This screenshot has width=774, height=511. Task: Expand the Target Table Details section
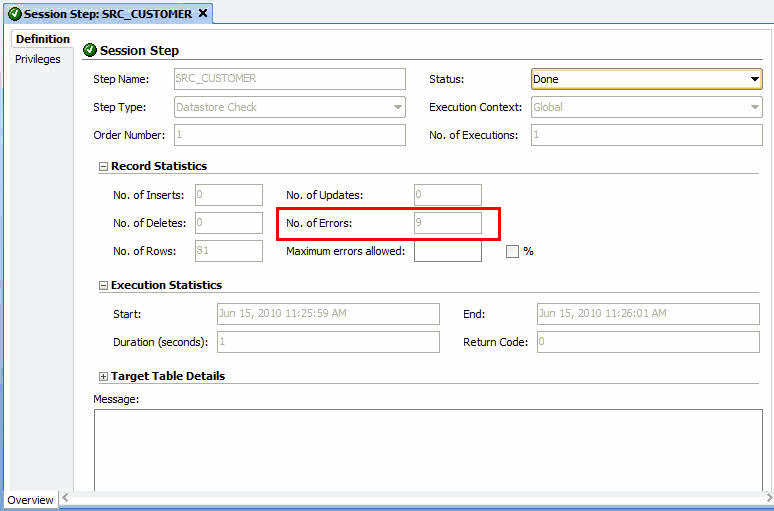coord(103,377)
